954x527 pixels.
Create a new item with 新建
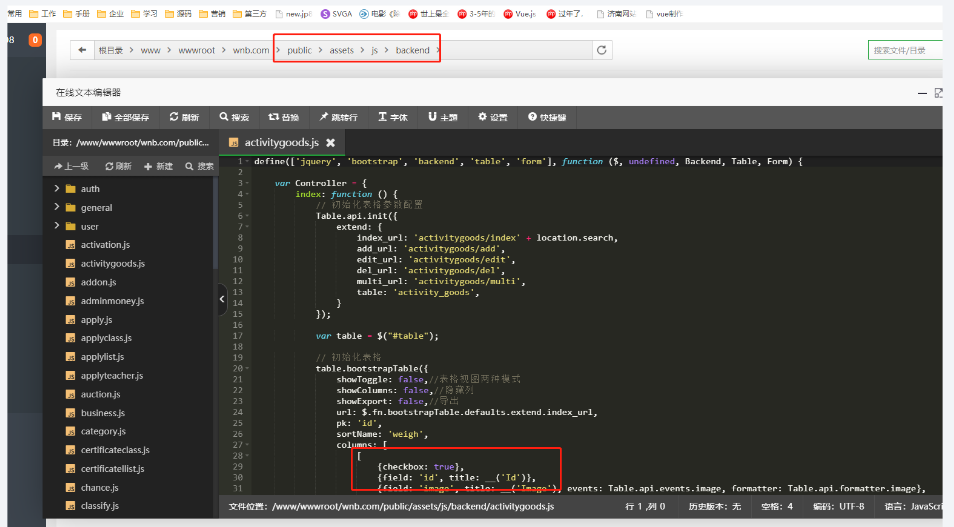(x=158, y=166)
